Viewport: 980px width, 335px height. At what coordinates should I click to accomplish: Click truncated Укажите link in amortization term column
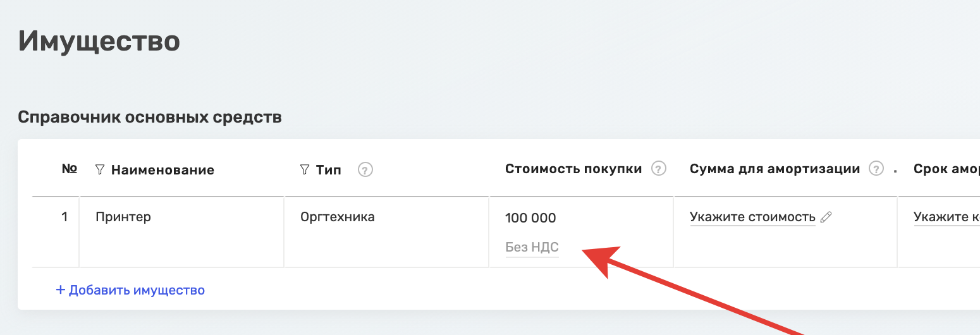coord(946,217)
